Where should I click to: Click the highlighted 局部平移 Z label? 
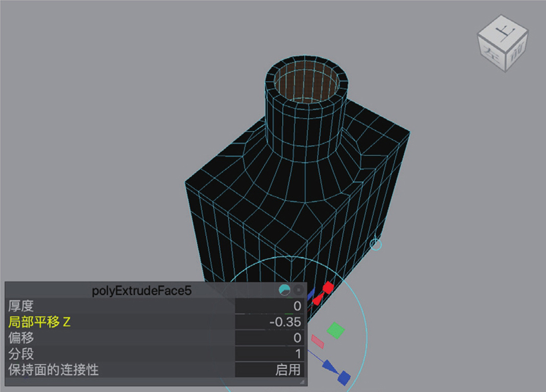click(39, 322)
